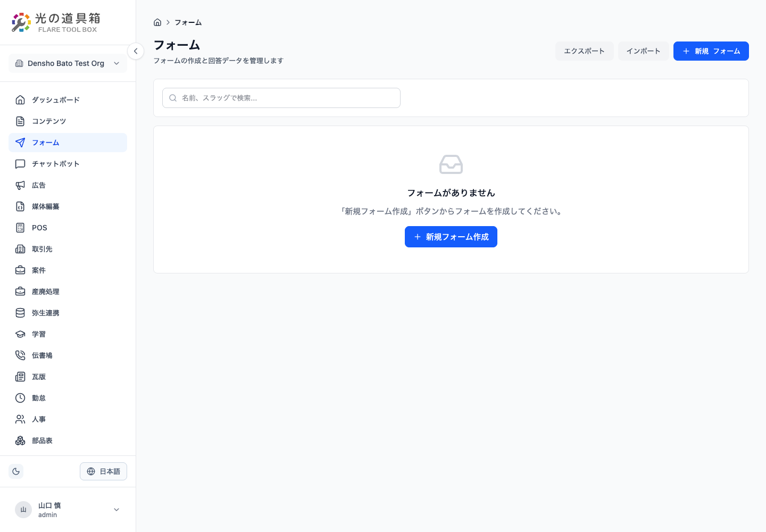The image size is (766, 532).
Task: Click the 新規 フォーム header button
Action: click(711, 51)
